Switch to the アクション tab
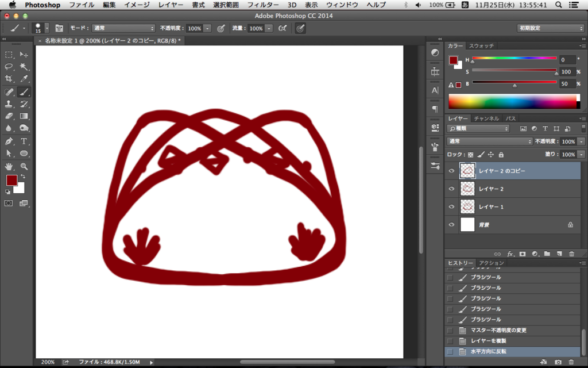Image resolution: width=588 pixels, height=368 pixels. [492, 263]
